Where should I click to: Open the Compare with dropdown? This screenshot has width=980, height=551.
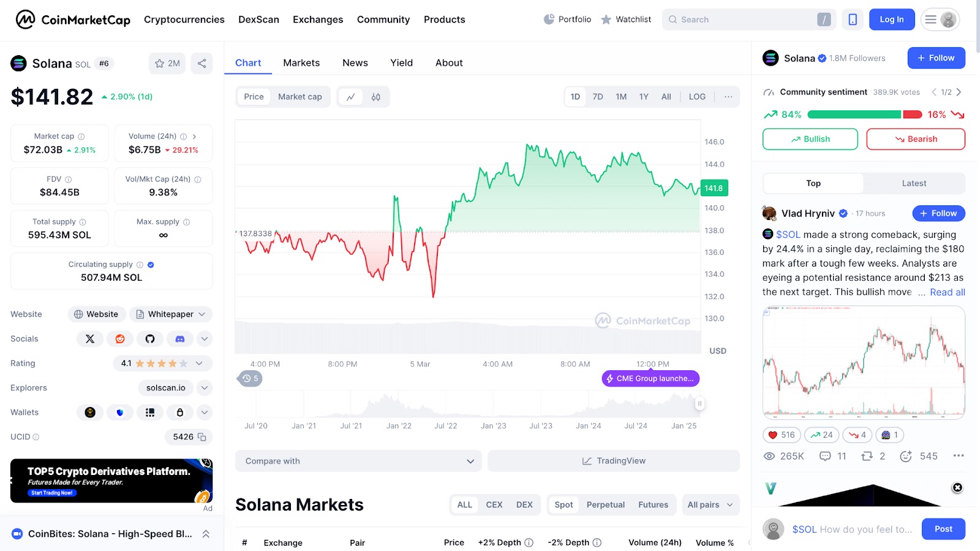tap(358, 461)
